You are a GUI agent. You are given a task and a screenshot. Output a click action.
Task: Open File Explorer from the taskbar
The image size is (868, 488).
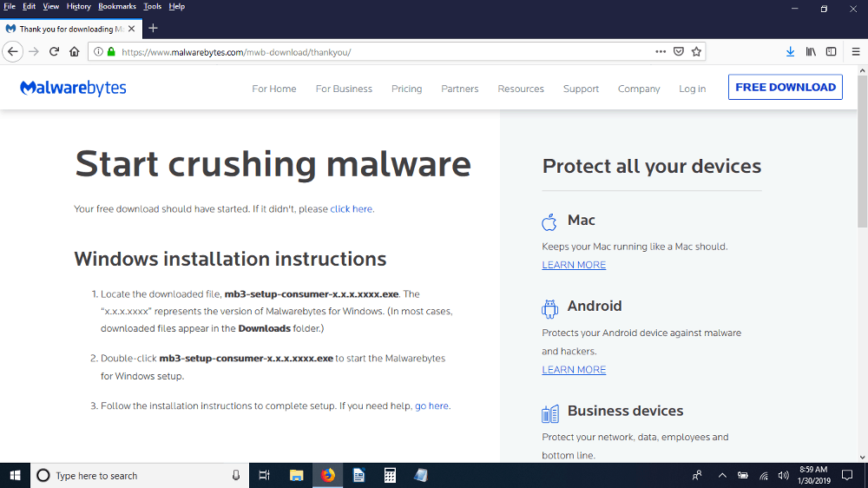[x=297, y=475]
